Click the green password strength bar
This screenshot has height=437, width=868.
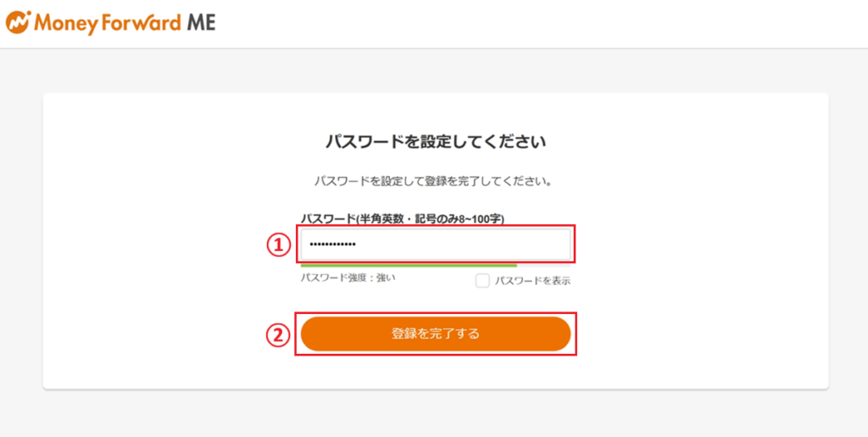[410, 265]
